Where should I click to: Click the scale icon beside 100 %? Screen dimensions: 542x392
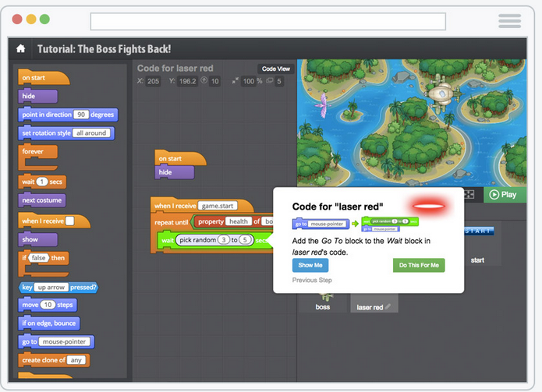tap(235, 81)
